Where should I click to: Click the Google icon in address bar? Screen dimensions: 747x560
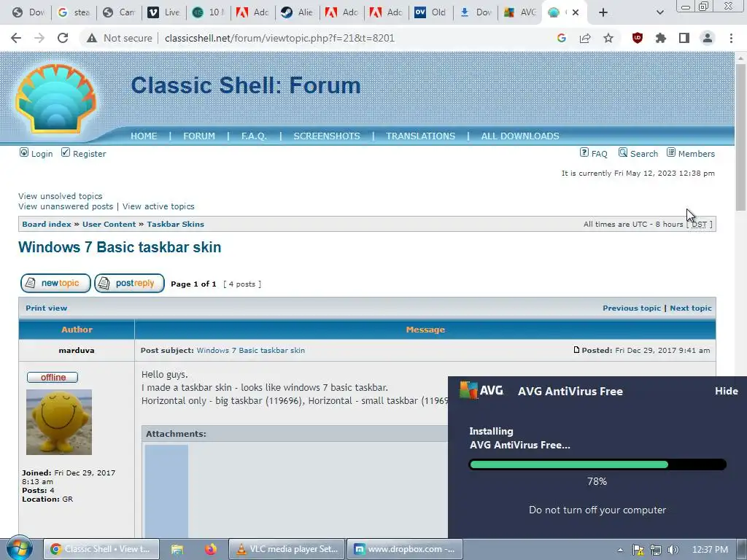pyautogui.click(x=562, y=38)
